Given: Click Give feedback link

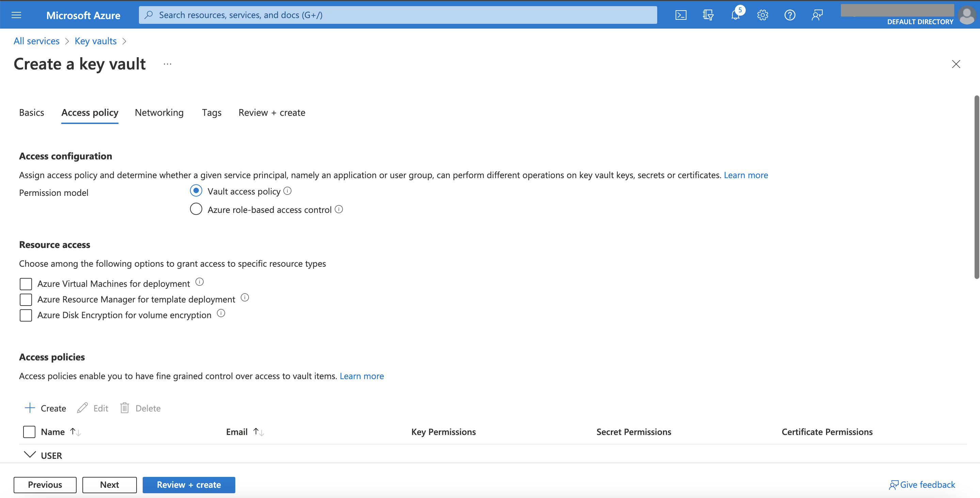Looking at the screenshot, I should (922, 485).
